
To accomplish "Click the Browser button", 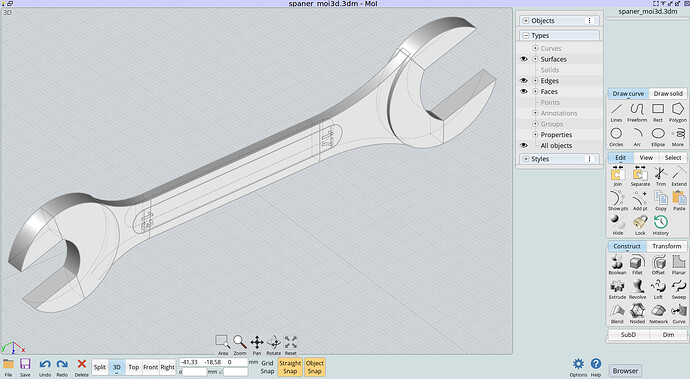I will click(625, 371).
